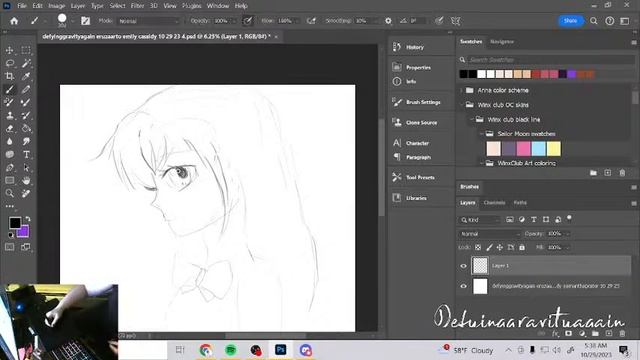640x360 pixels.
Task: Select the Eyedropper tool
Action: (x=26, y=76)
